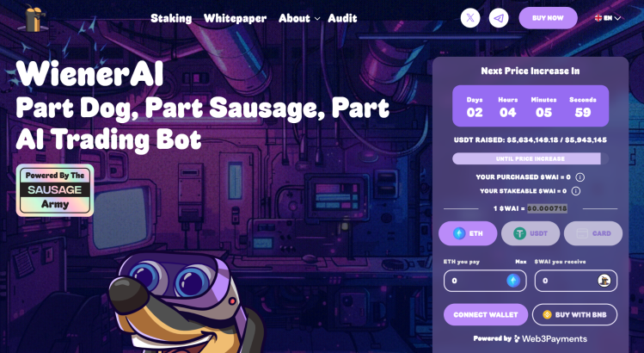Open the Whitepaper link in navigation

tap(235, 18)
